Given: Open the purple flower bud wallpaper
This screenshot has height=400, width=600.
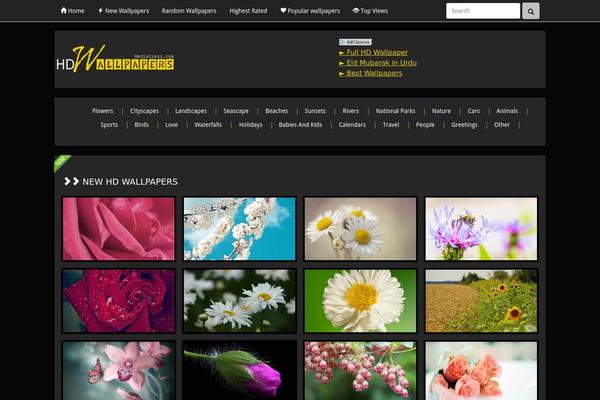Looking at the screenshot, I should pos(240,371).
